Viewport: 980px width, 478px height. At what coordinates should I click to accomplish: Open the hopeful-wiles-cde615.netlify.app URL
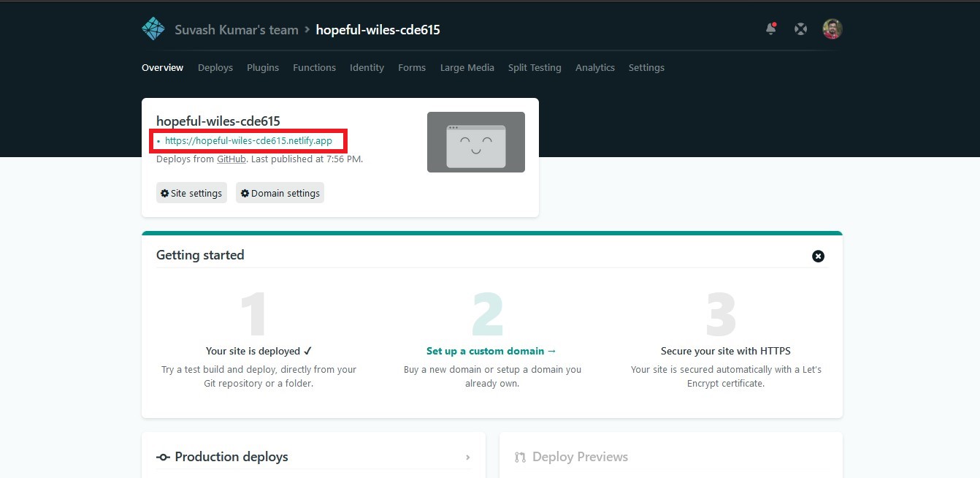(x=248, y=141)
